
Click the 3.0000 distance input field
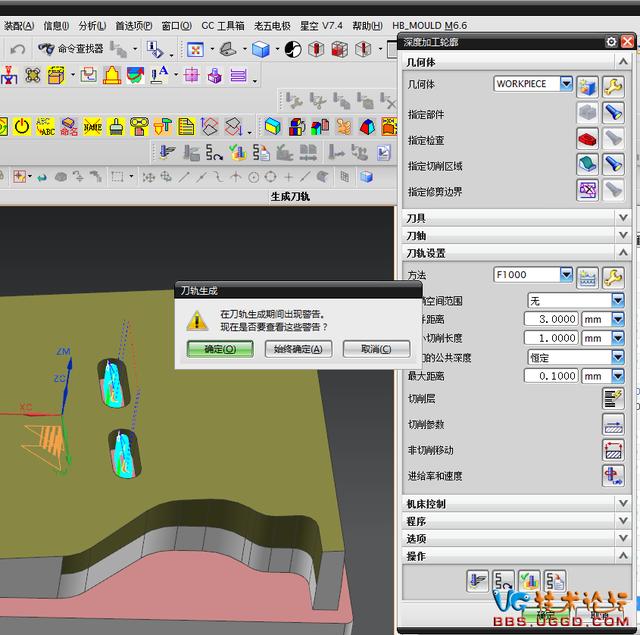pyautogui.click(x=551, y=319)
